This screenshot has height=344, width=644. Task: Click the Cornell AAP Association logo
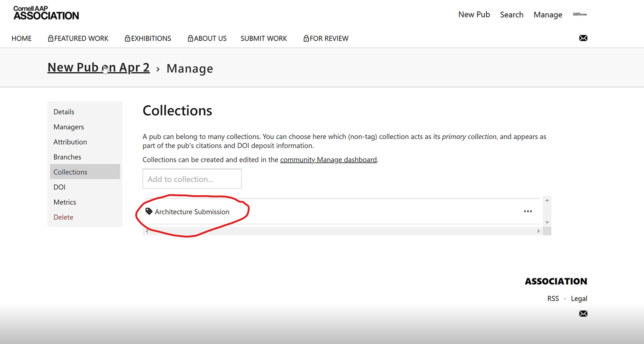[46, 13]
